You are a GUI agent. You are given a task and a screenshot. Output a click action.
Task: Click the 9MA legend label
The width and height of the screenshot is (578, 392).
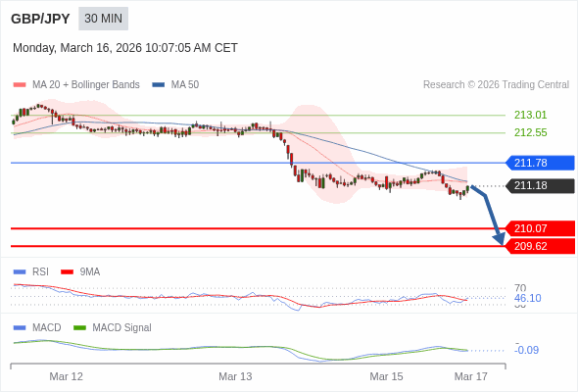(90, 272)
